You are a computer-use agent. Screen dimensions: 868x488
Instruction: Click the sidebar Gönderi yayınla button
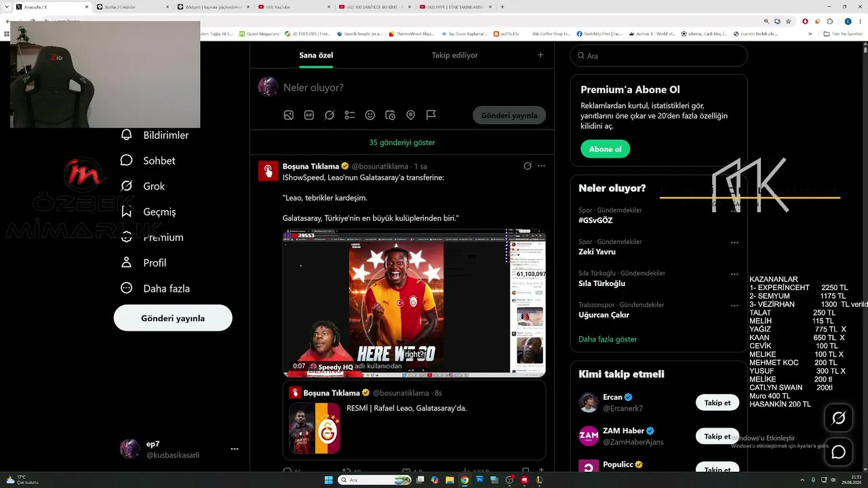(x=173, y=318)
